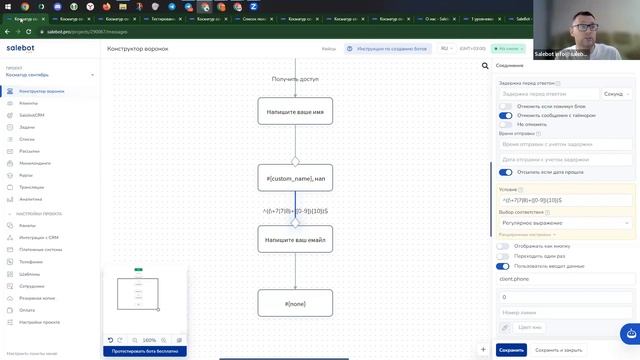Open Настройки проекта in sidebar

point(39,322)
